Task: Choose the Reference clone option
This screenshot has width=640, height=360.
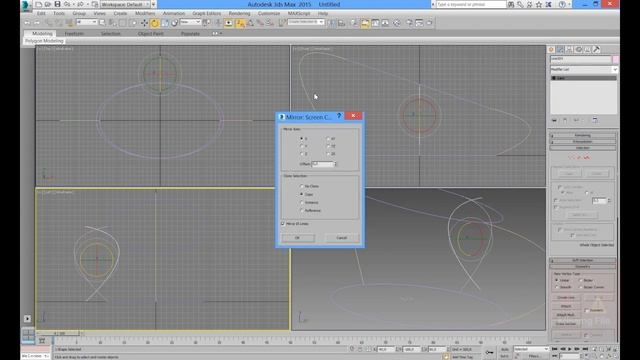Action: pos(302,210)
